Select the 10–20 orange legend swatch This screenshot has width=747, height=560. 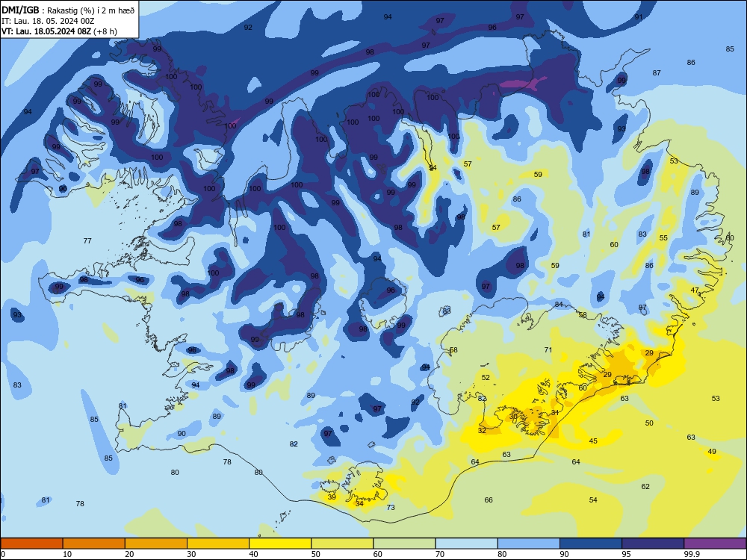click(94, 544)
